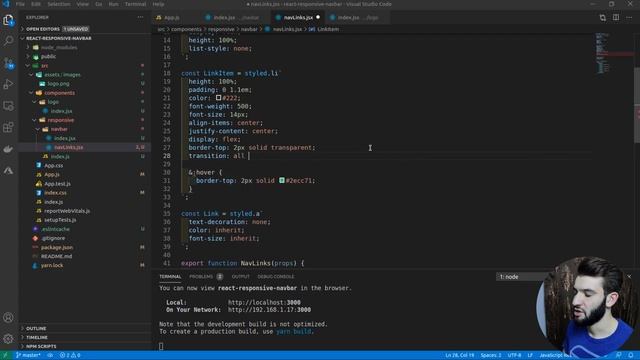Click the synchronize changes cloud icon
The image size is (640, 360).
(50, 355)
